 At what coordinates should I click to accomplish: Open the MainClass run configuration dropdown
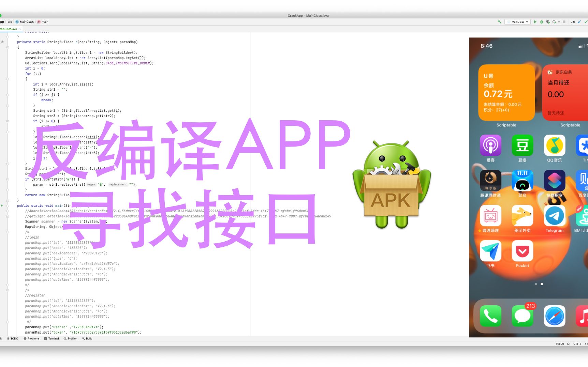[x=518, y=21]
